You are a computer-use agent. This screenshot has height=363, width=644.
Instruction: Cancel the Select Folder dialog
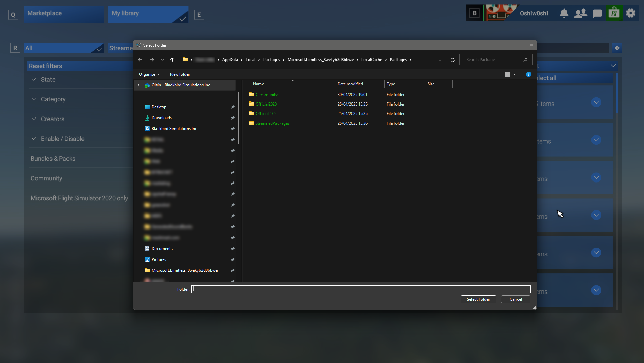pos(515,299)
